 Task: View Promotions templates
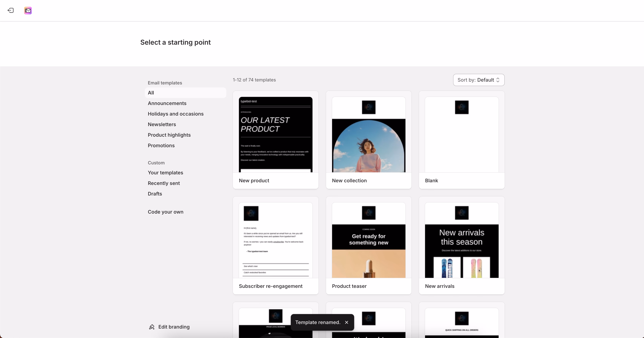[161, 145]
